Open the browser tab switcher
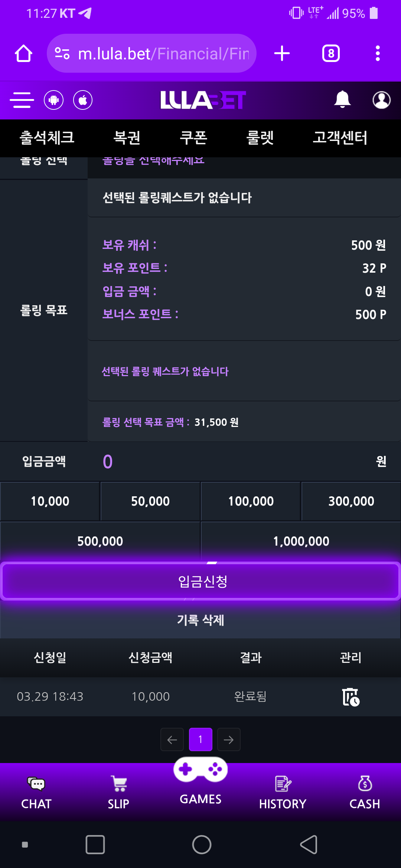Image resolution: width=401 pixels, height=868 pixels. 331,53
